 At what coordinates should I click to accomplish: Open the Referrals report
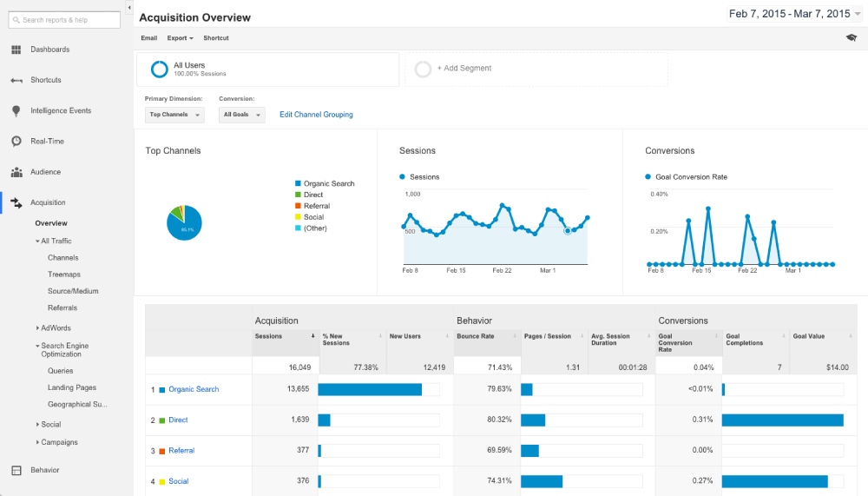click(x=62, y=308)
